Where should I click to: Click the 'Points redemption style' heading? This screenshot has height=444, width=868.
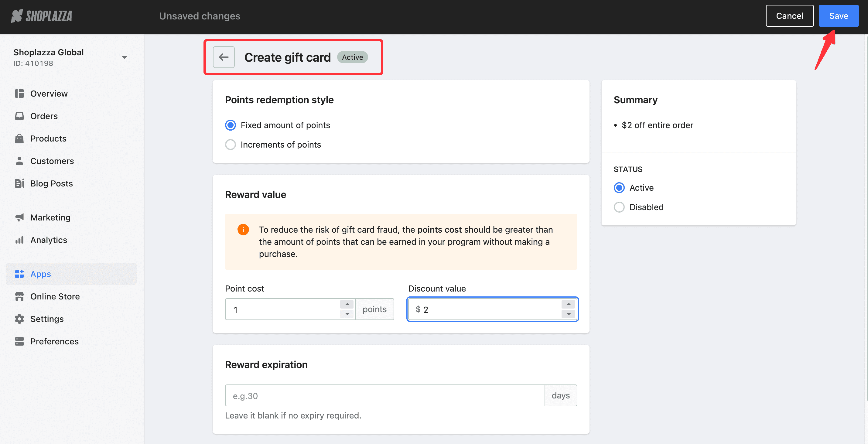click(279, 100)
